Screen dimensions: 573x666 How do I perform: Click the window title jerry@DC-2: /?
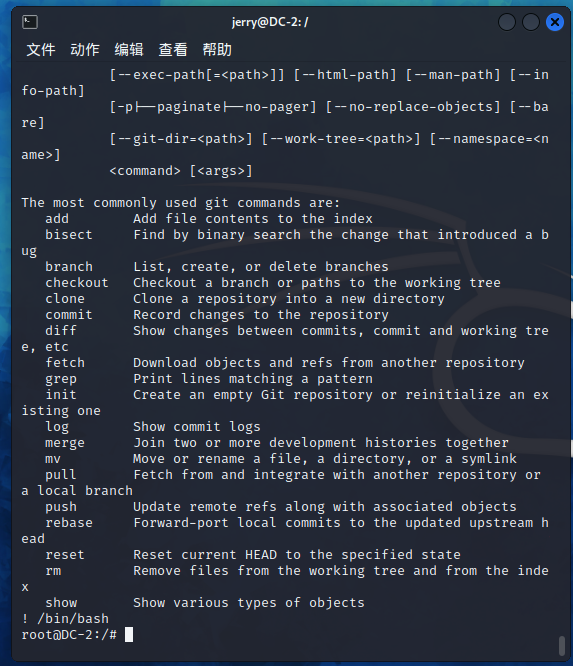click(x=270, y=22)
